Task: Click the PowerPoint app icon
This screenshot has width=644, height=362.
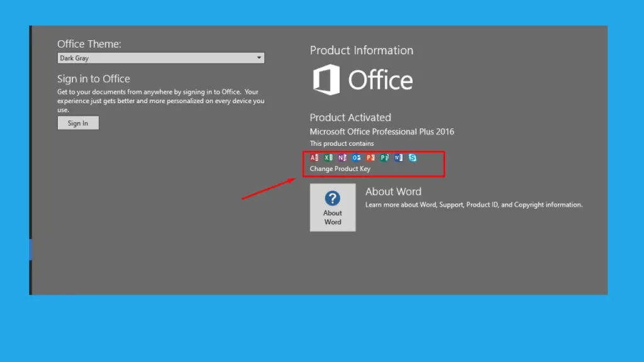Action: [x=370, y=158]
